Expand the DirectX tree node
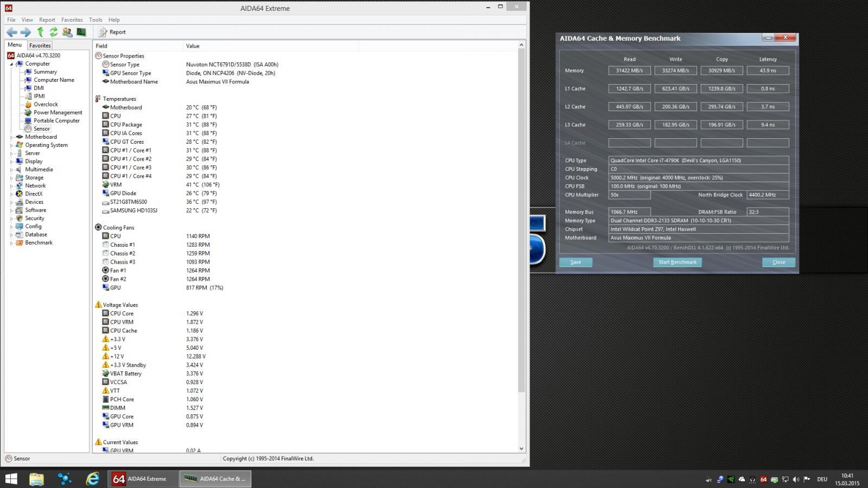Screen dimensions: 868x488 (x=11, y=194)
